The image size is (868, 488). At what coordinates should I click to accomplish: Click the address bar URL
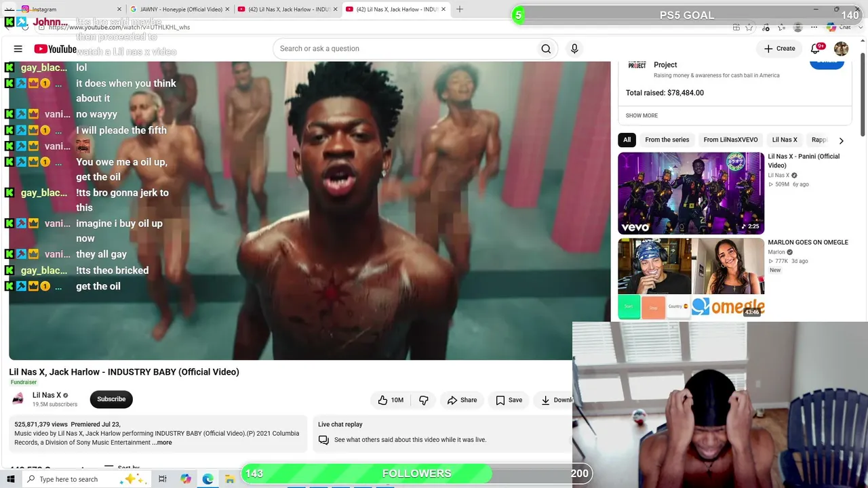(x=119, y=27)
